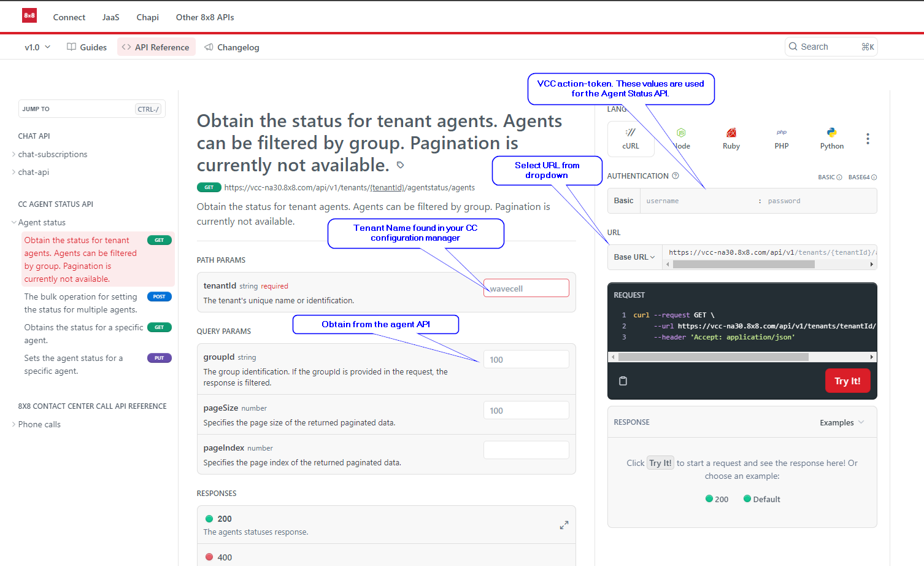Click the pageSize input field
The width and height of the screenshot is (924, 566).
coord(526,410)
